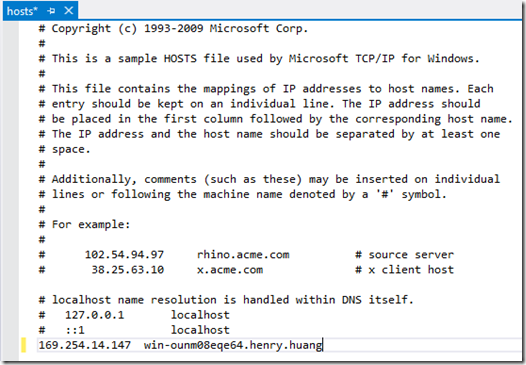Pin the hosts tab with pushpin icon

[x=51, y=11]
